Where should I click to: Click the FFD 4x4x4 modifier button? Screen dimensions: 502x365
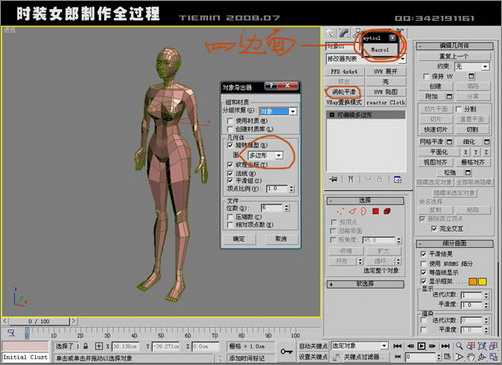(x=345, y=72)
